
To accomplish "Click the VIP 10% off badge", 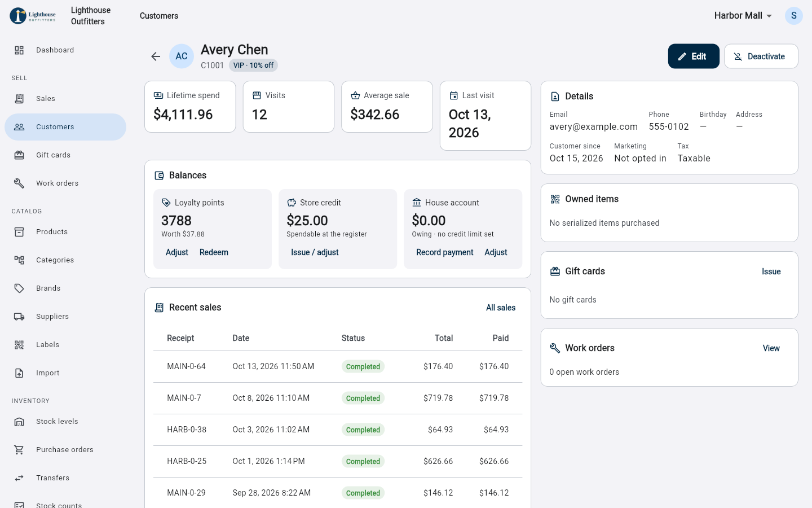I will 253,65.
